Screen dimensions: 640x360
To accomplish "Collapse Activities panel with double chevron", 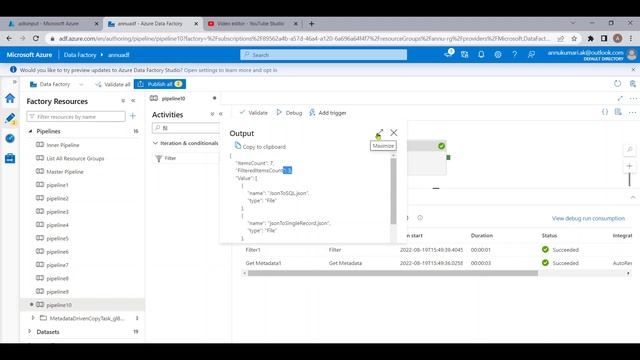I will pos(221,114).
